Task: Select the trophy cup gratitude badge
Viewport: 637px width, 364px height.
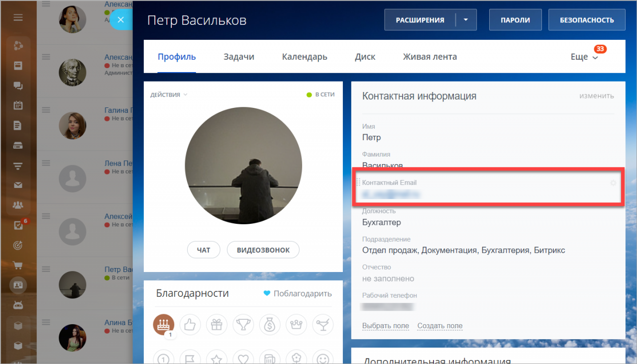Action: tap(243, 325)
